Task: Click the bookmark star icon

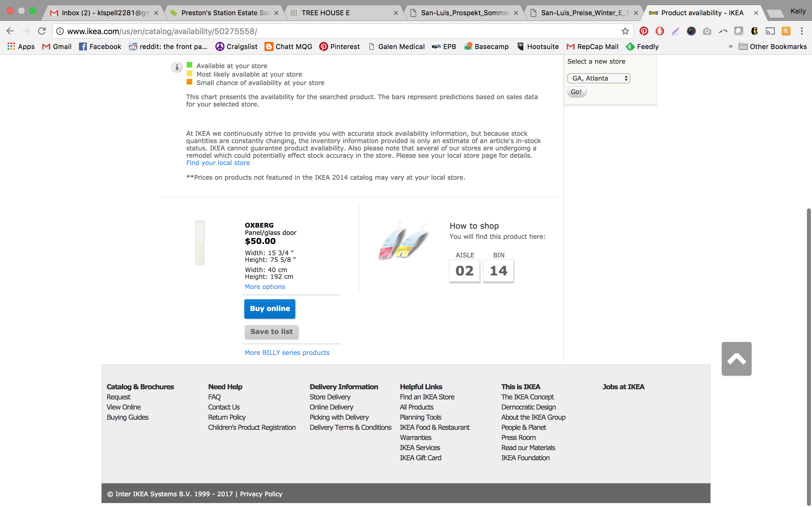Action: pyautogui.click(x=625, y=31)
